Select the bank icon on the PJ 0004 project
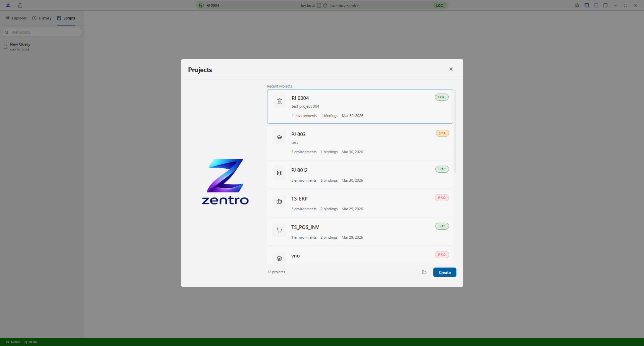 point(279,101)
